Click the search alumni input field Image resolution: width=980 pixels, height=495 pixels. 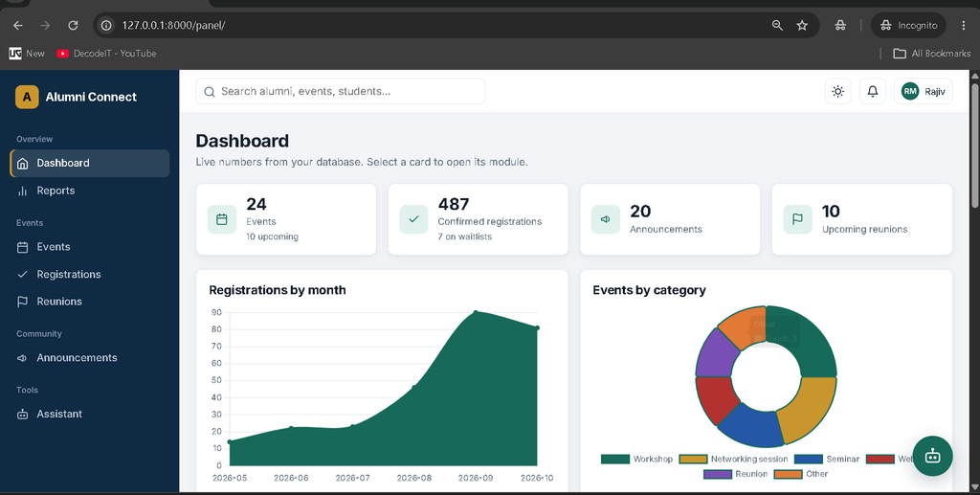(x=341, y=91)
